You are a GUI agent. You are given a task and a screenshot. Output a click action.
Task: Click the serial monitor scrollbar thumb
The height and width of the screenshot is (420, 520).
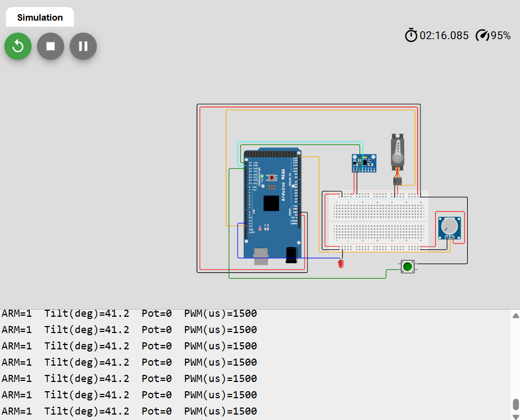pos(516,405)
